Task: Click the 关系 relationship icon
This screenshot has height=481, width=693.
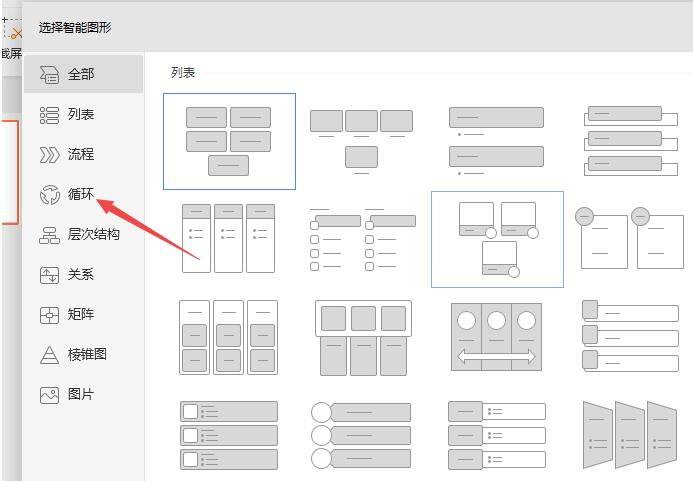Action: pyautogui.click(x=50, y=275)
